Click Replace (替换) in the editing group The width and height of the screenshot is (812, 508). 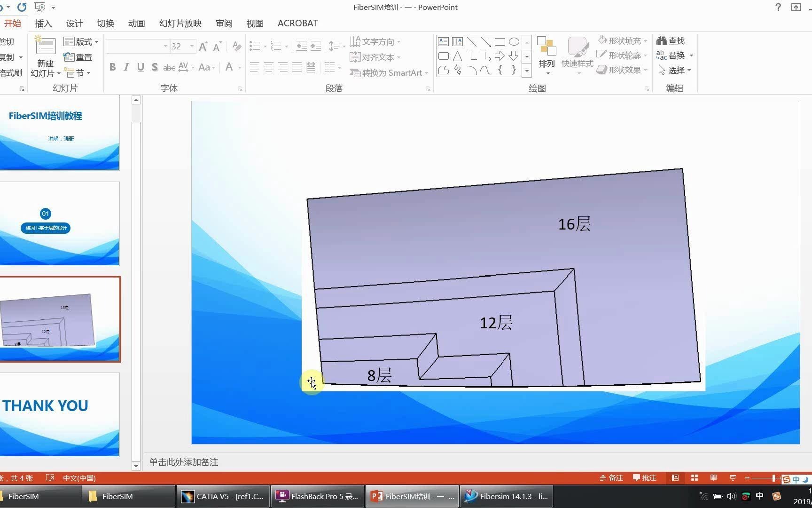(675, 55)
